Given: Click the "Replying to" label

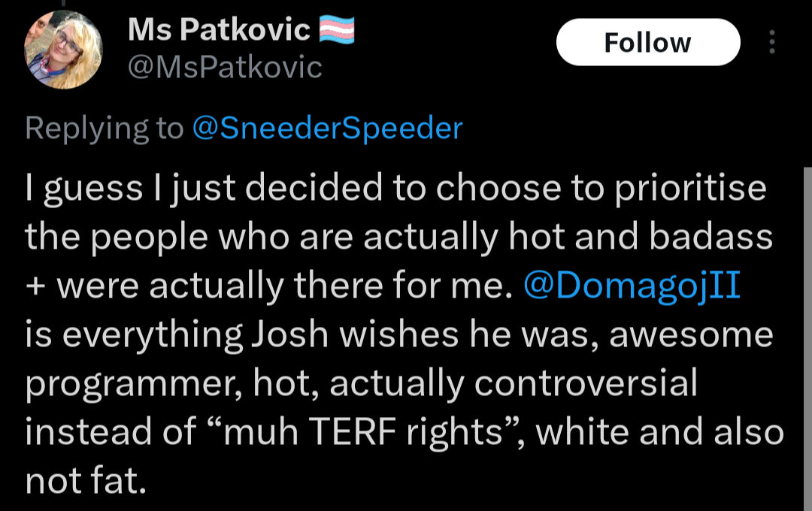Looking at the screenshot, I should coord(104,129).
